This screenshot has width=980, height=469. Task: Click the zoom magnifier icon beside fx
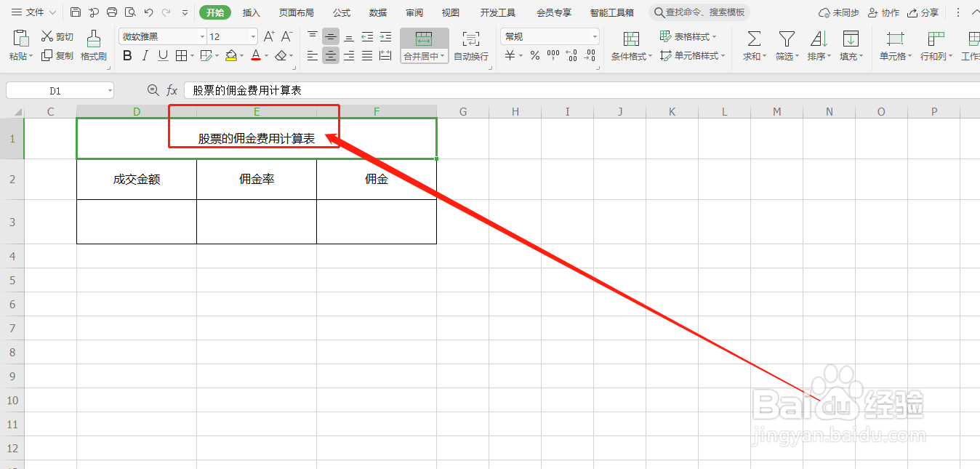coord(153,90)
